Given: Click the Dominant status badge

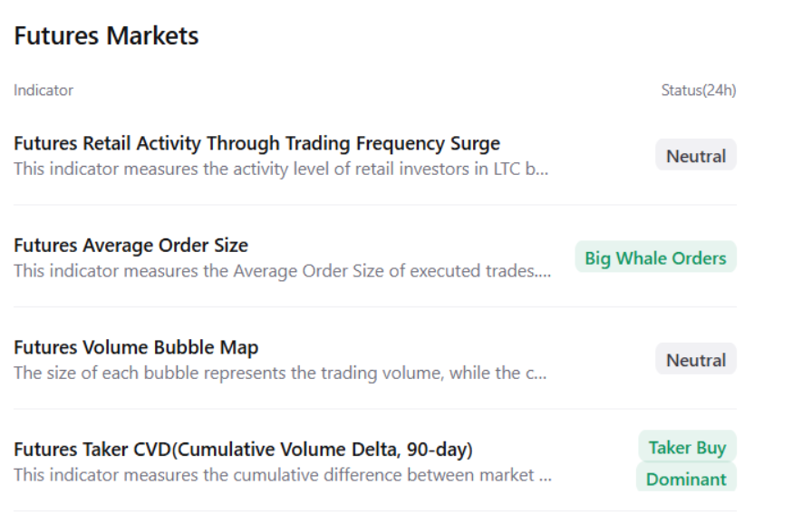Looking at the screenshot, I should [x=686, y=479].
